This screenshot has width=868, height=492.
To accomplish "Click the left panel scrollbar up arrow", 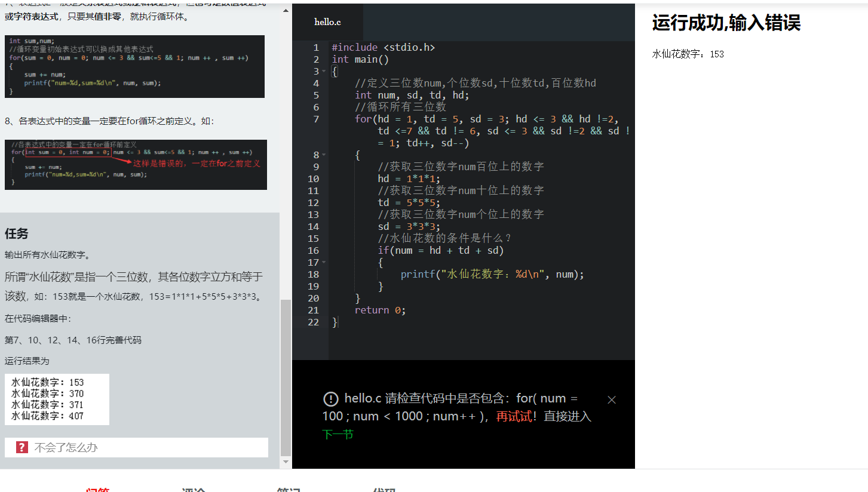I will pyautogui.click(x=286, y=11).
